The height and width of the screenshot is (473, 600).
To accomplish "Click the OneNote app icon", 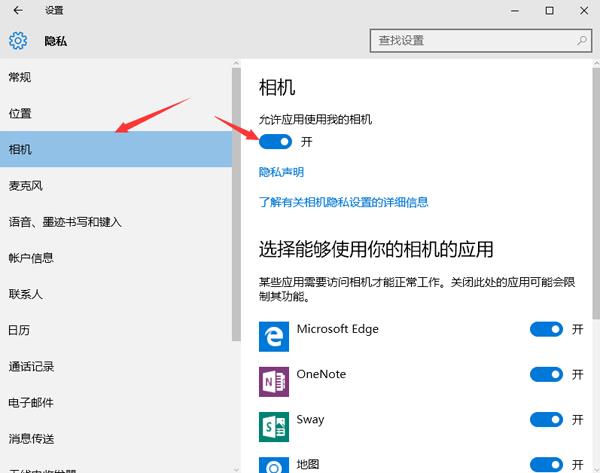I will click(273, 380).
